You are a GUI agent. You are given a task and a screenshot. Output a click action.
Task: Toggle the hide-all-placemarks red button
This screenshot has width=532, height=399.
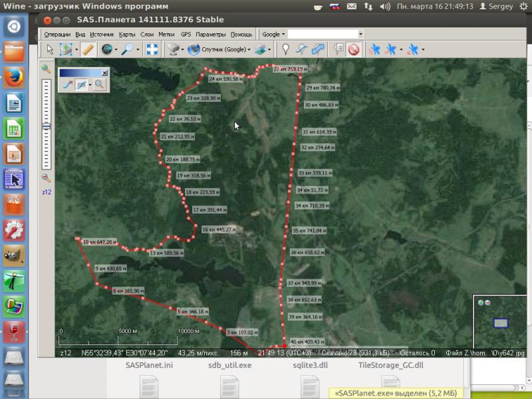[354, 49]
